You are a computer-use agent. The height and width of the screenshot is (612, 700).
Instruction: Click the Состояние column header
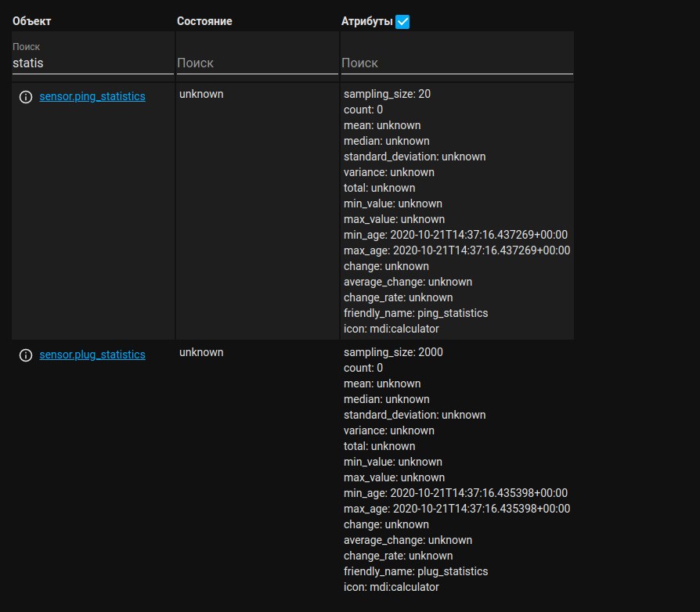204,22
